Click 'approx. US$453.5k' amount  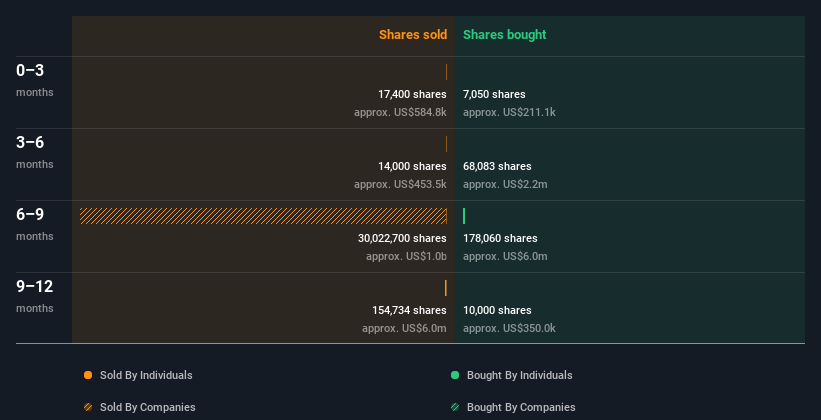400,184
